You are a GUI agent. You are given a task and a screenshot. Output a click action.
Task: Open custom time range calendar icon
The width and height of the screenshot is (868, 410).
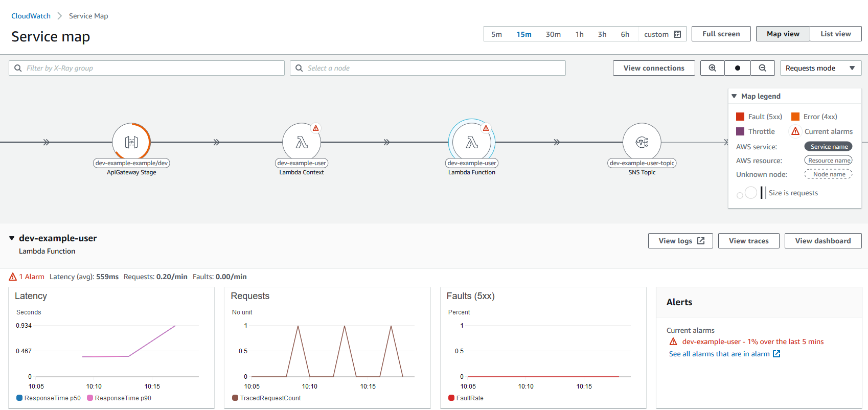tap(677, 34)
